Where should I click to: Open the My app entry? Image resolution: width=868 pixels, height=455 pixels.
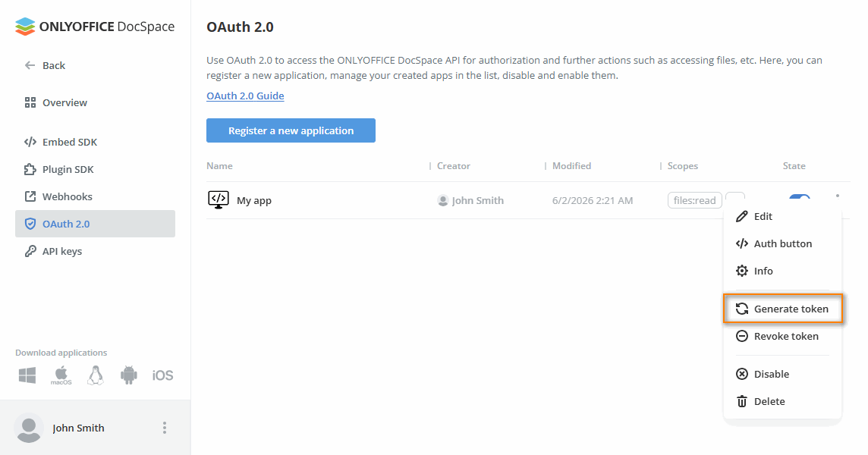click(x=254, y=200)
